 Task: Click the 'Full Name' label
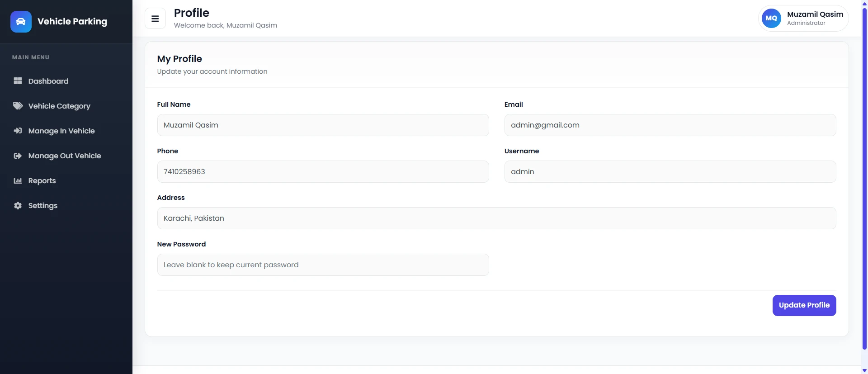[174, 104]
